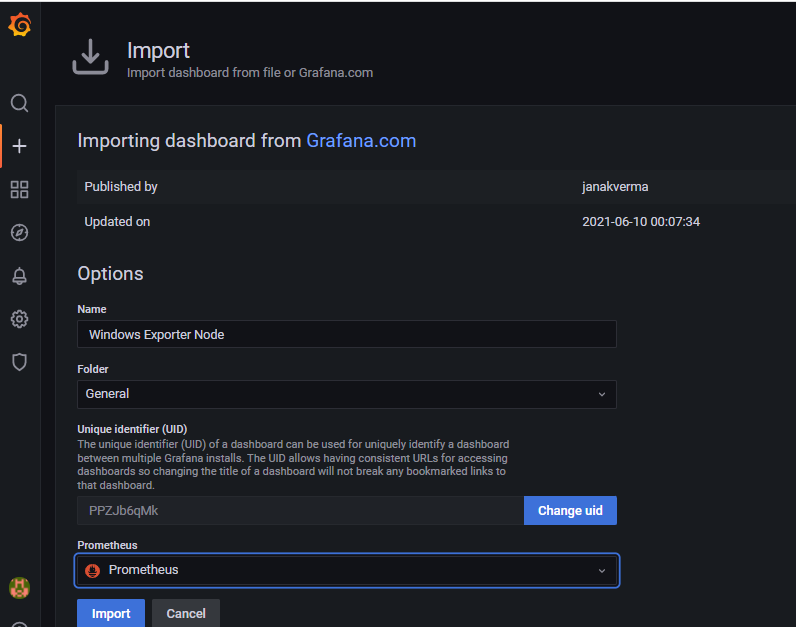Click the Prometheus flame icon in datasource field
Image resolution: width=796 pixels, height=627 pixels.
pyautogui.click(x=92, y=571)
